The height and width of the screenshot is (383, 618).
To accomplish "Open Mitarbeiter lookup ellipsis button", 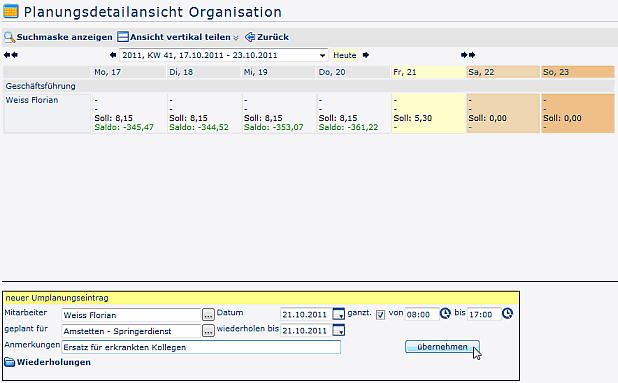I will 208,315.
